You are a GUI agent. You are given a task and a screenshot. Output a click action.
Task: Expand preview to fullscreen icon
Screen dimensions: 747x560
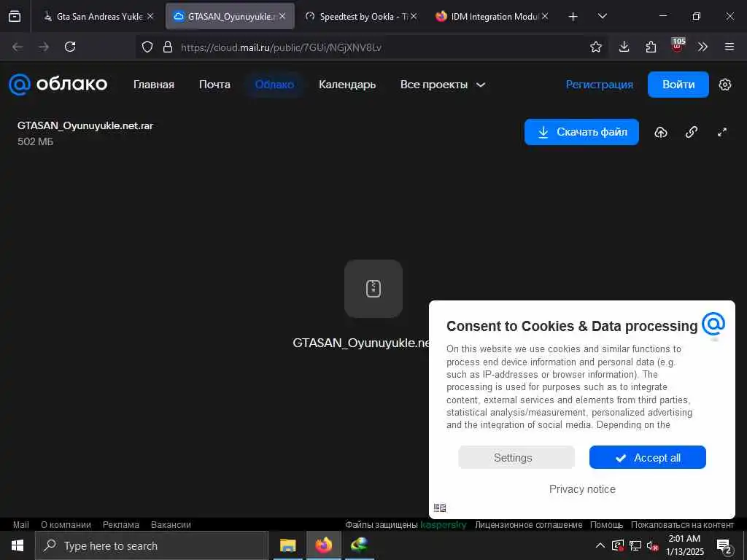click(722, 133)
